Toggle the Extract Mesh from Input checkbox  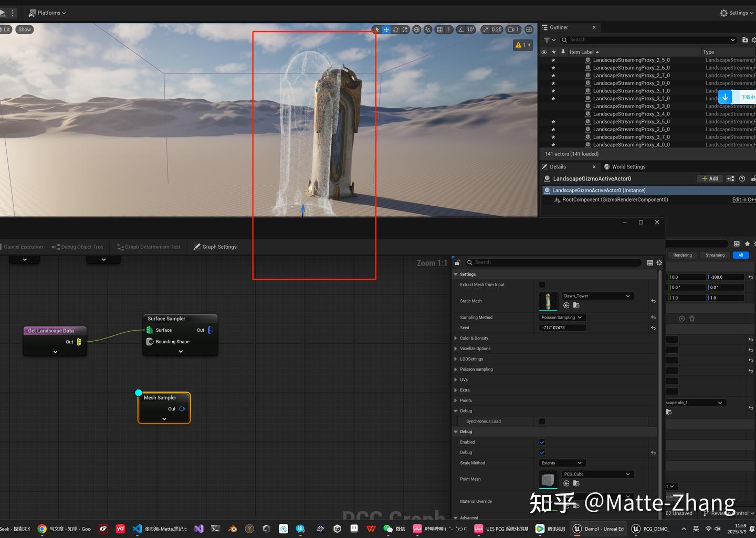coord(542,284)
